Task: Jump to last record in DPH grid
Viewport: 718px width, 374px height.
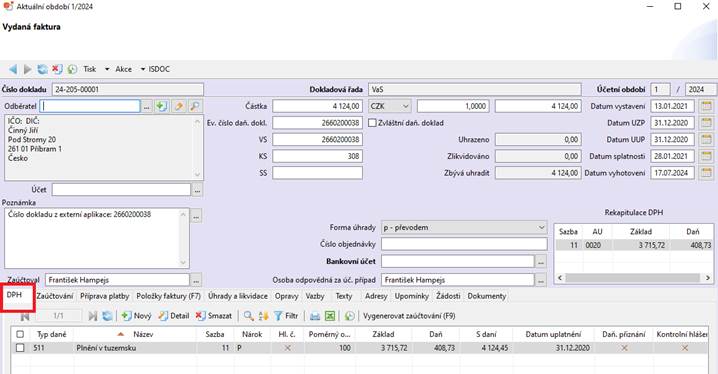Action: pyautogui.click(x=92, y=316)
